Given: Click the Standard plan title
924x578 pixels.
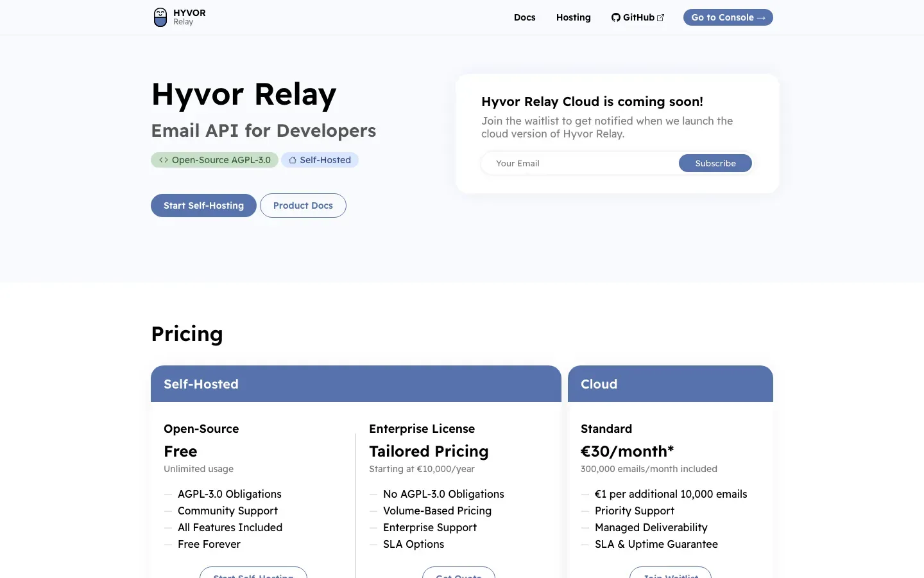Looking at the screenshot, I should [606, 429].
